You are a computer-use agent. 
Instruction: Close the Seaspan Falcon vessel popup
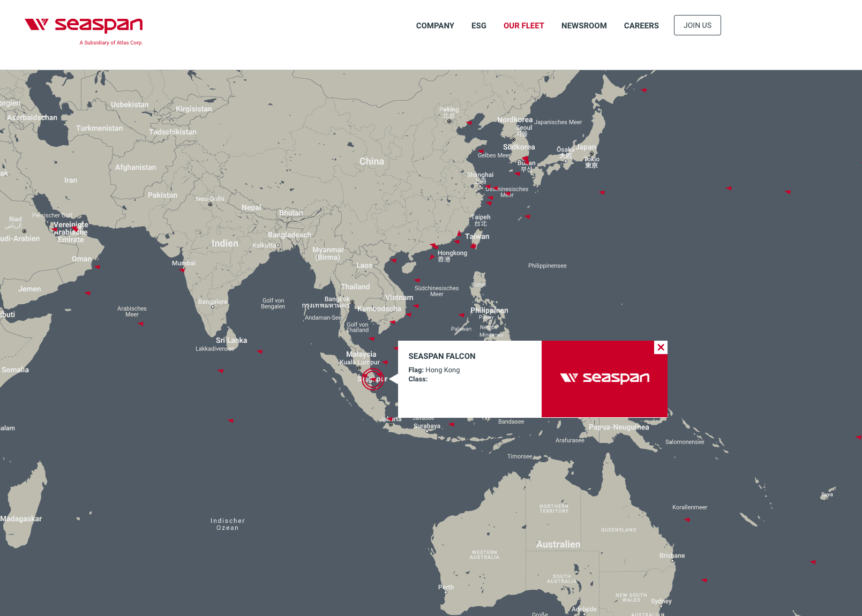pos(661,347)
